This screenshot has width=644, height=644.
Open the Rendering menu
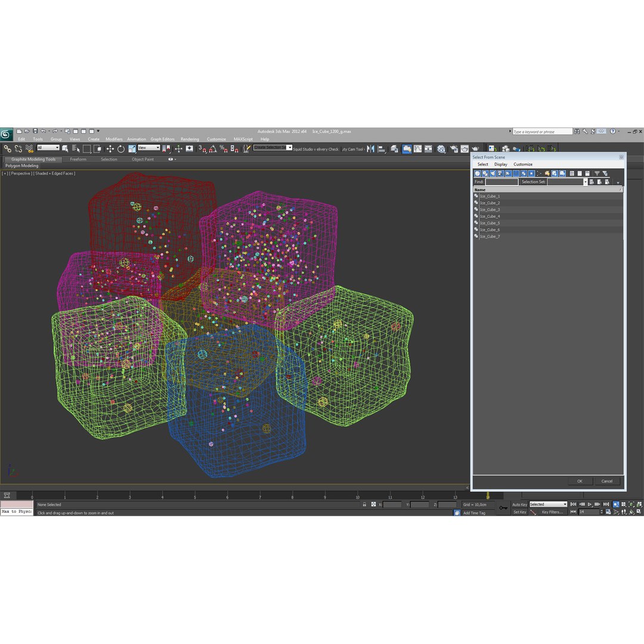[x=190, y=139]
